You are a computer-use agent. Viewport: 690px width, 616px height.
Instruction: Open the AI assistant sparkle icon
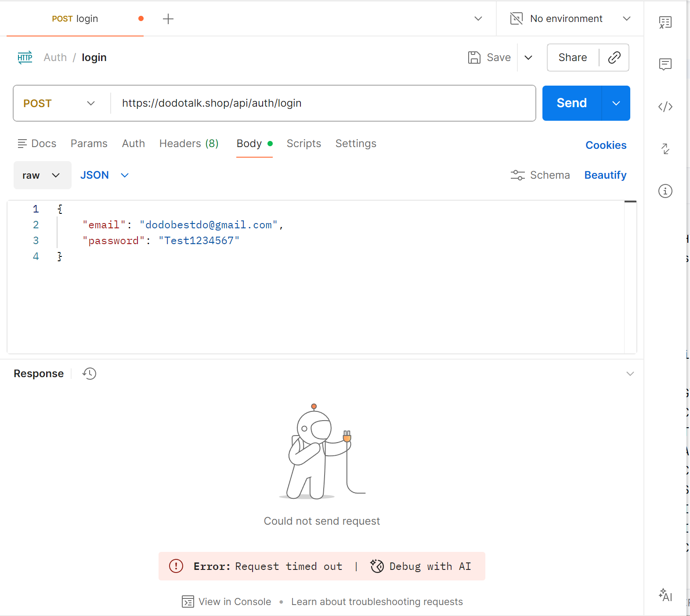pos(665,595)
